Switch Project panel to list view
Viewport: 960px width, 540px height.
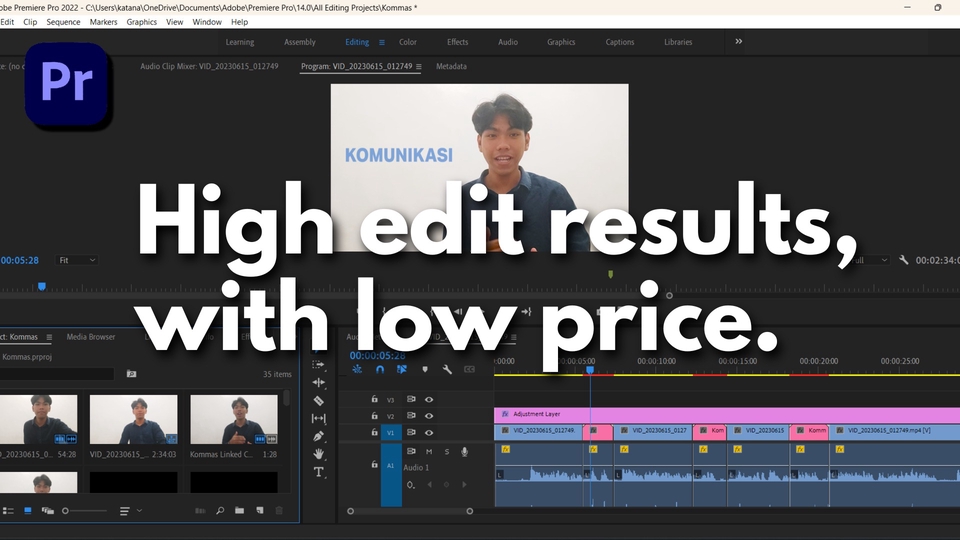coord(8,511)
